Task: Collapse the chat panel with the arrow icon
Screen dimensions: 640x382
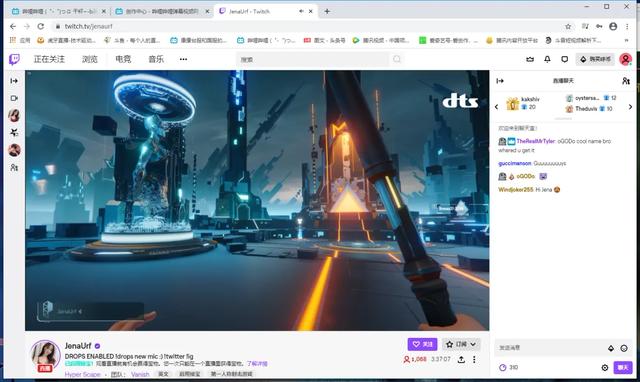Action: [500, 81]
